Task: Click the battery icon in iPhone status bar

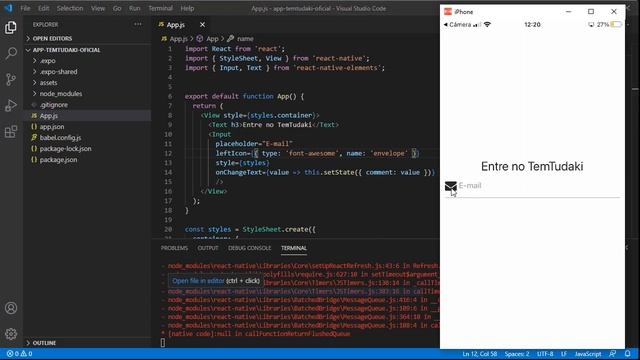Action: tap(616, 24)
